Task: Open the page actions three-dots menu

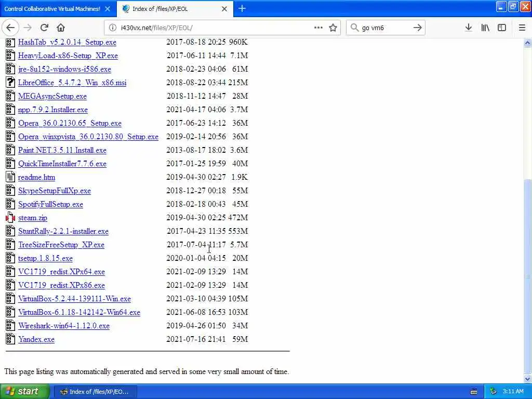Action: pos(318,28)
